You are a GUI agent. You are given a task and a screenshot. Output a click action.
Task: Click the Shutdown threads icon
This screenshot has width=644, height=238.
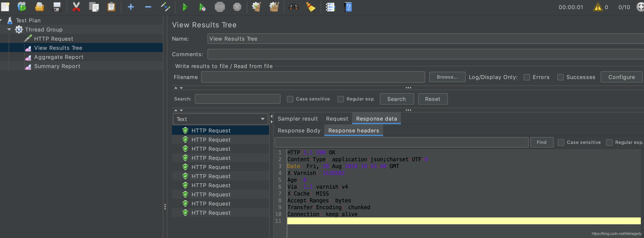point(237,7)
